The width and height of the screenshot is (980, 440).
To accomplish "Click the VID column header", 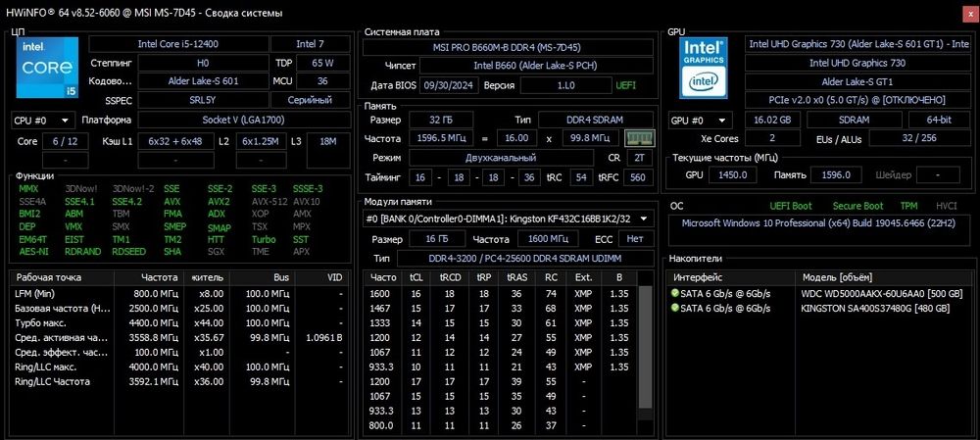I will tap(321, 277).
